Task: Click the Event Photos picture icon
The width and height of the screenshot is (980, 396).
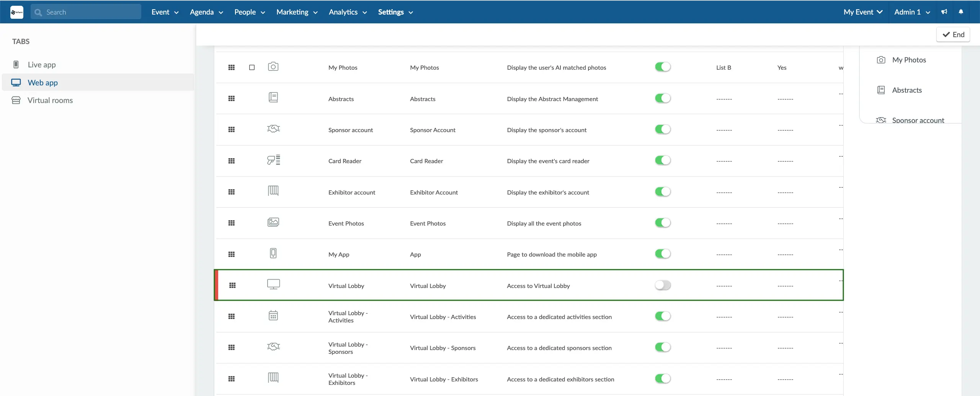Action: tap(273, 223)
